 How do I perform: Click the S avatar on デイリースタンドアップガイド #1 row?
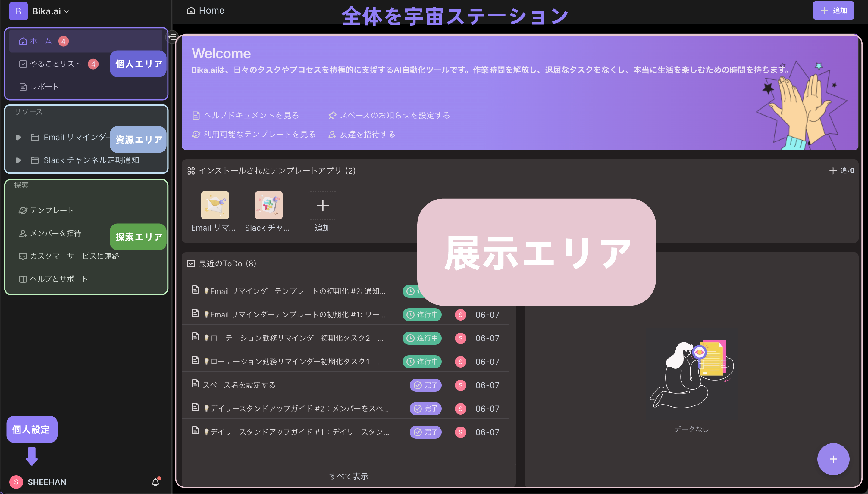[x=460, y=432]
